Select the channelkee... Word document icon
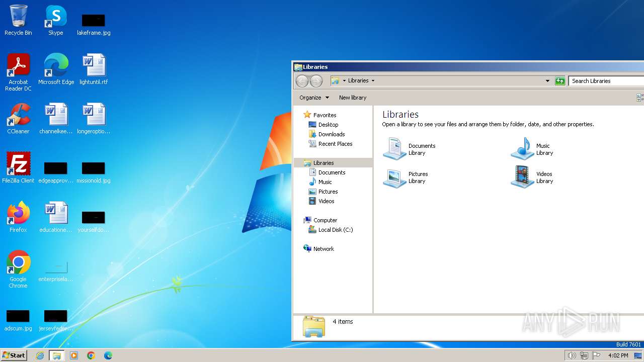 tap(56, 119)
